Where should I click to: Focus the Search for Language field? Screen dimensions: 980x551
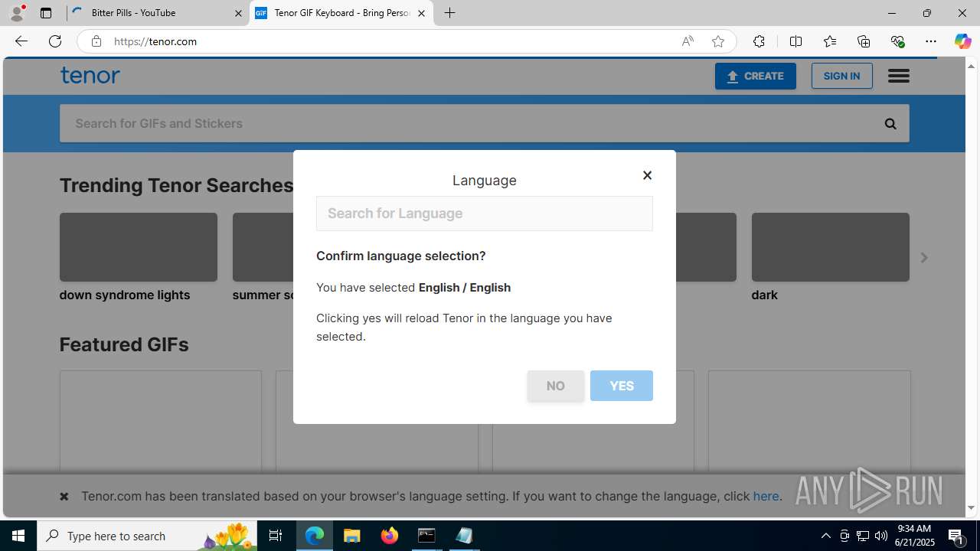coord(485,214)
